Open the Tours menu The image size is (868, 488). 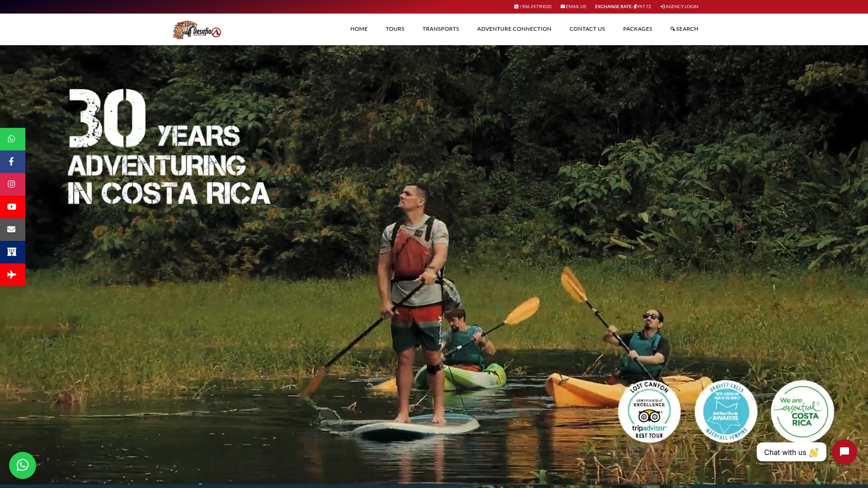click(x=395, y=29)
